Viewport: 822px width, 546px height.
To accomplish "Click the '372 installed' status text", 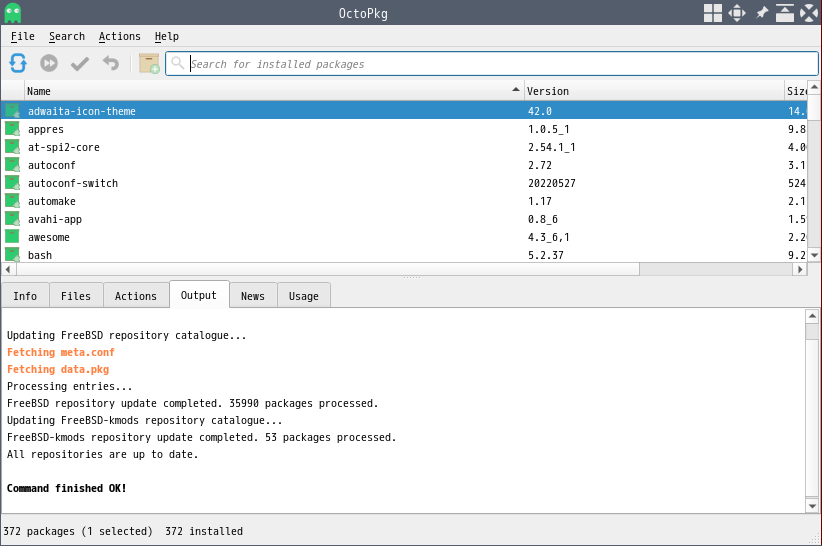I will 204,531.
